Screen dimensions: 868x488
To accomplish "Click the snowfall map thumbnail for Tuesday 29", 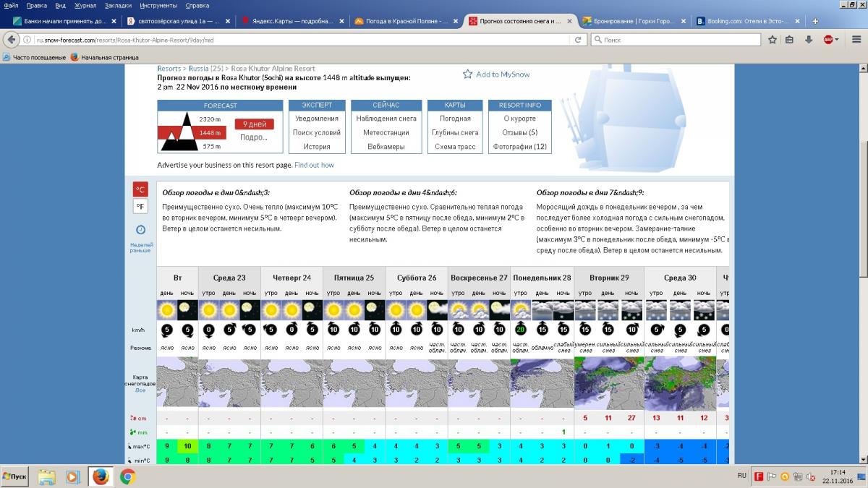I will (x=608, y=385).
